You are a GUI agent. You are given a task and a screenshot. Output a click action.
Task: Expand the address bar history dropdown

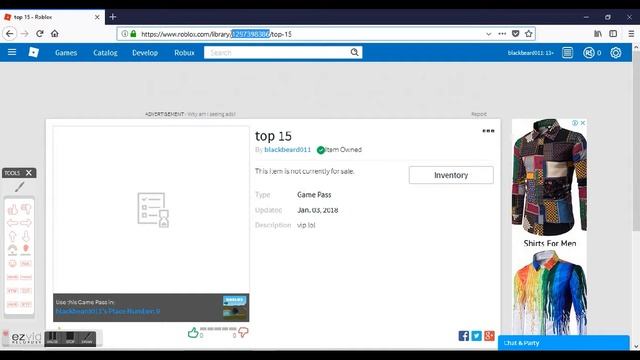point(489,34)
